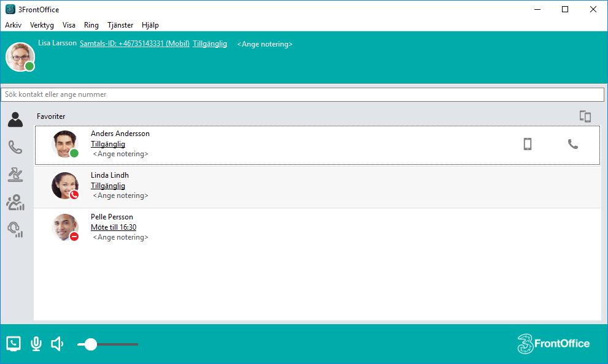Image resolution: width=608 pixels, height=364 pixels.
Task: Click Pelle Persson's avatar
Action: pyautogui.click(x=65, y=227)
